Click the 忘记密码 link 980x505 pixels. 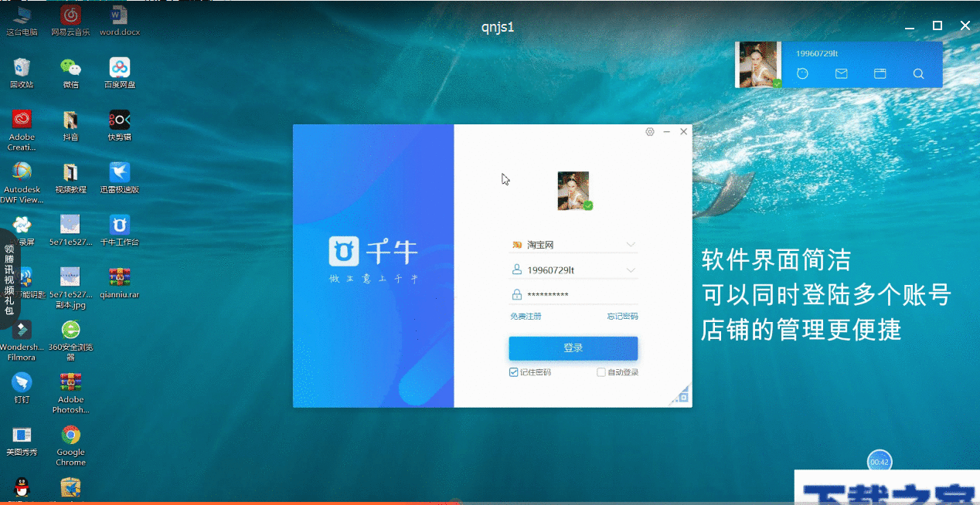pyautogui.click(x=623, y=316)
